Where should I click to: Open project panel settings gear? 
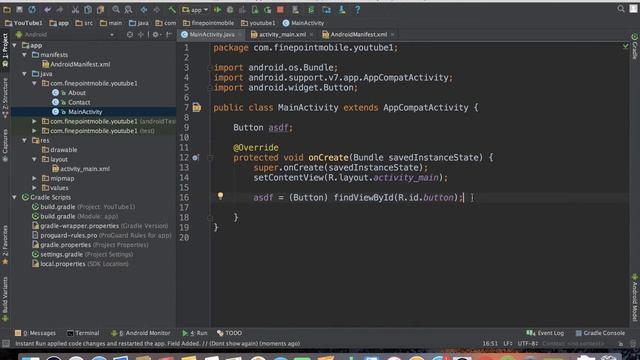(156, 35)
